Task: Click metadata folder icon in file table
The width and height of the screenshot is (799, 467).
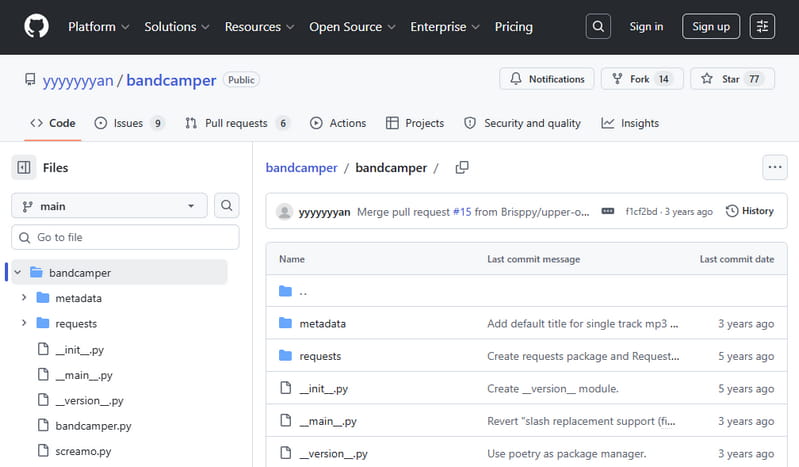Action: [285, 323]
